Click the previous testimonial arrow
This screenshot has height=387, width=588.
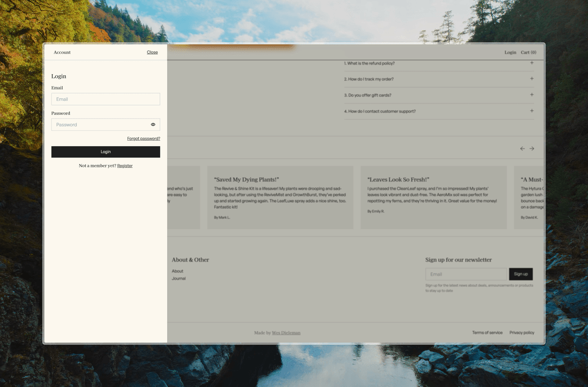[x=523, y=148]
